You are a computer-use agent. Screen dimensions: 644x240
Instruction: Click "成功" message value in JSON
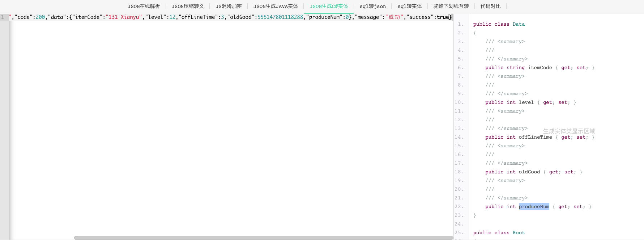click(394, 17)
